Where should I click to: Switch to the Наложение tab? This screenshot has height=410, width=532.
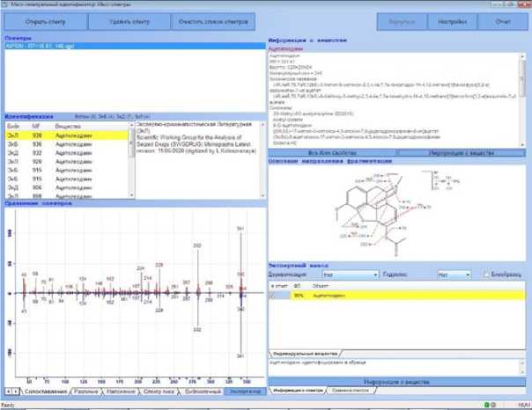tap(121, 392)
